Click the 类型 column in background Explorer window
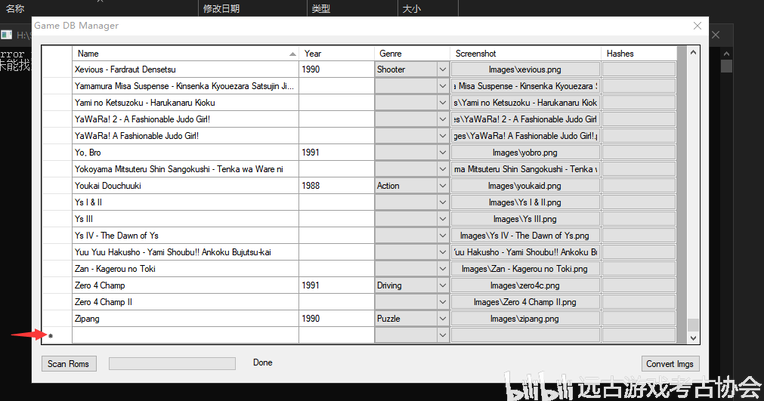 coord(321,8)
